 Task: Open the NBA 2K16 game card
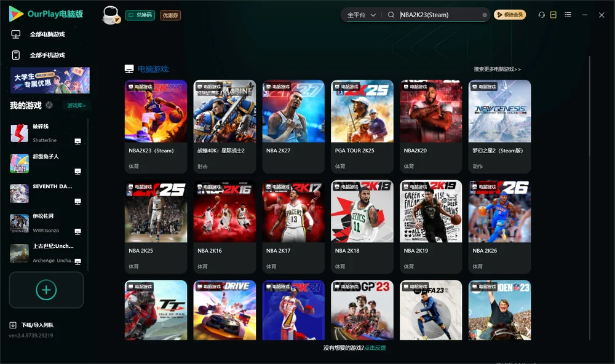224,227
